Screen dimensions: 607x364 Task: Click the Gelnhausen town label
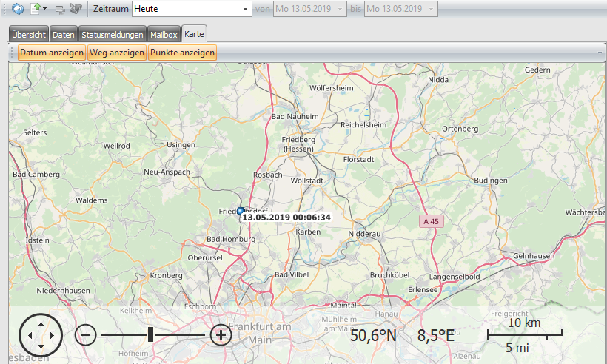click(x=534, y=256)
